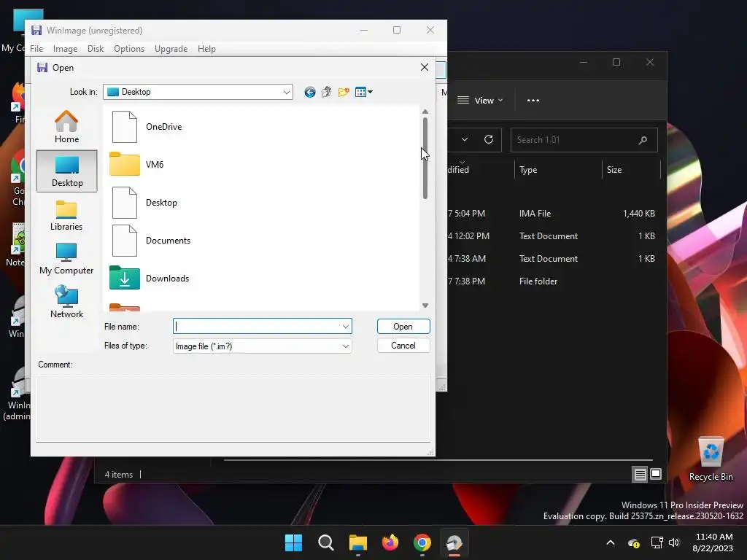Open the clock showing 11:40 AM
This screenshot has height=560, width=747.
(x=713, y=542)
